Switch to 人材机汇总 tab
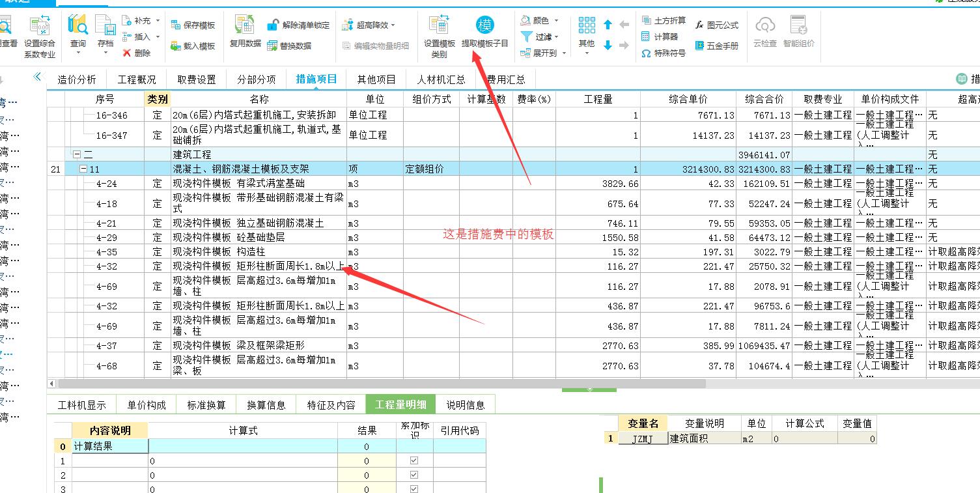This screenshot has width=980, height=493. tap(441, 79)
